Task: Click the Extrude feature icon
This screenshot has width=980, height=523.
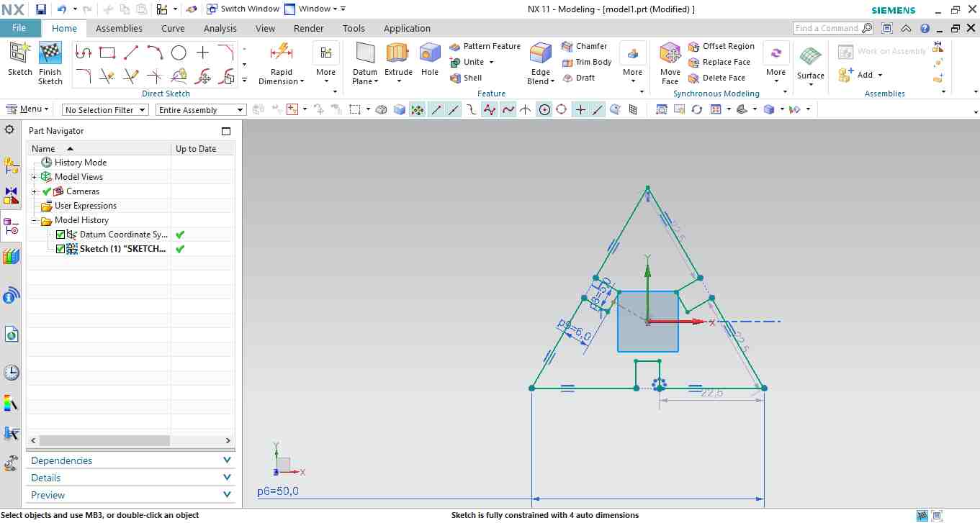Action: point(398,53)
